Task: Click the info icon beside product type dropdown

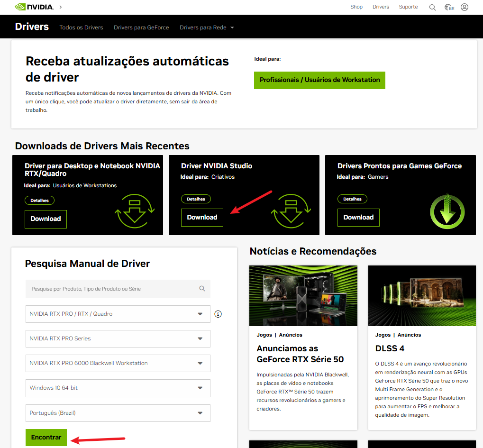Action: tap(218, 314)
